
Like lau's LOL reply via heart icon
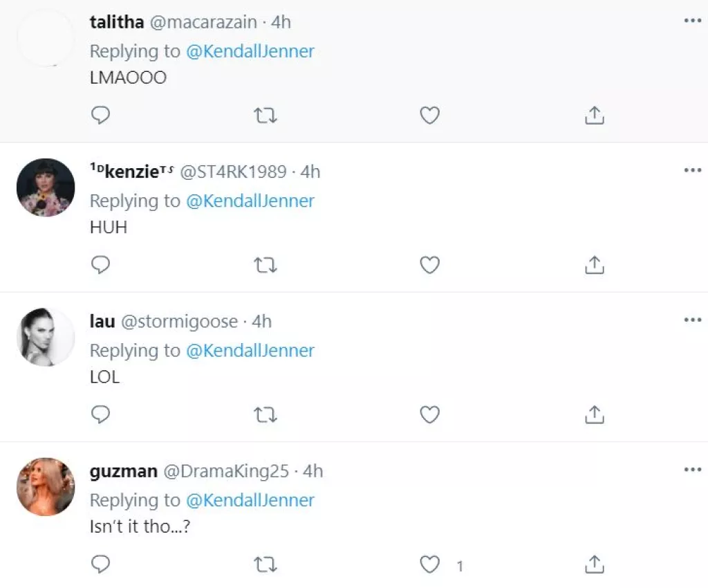429,415
